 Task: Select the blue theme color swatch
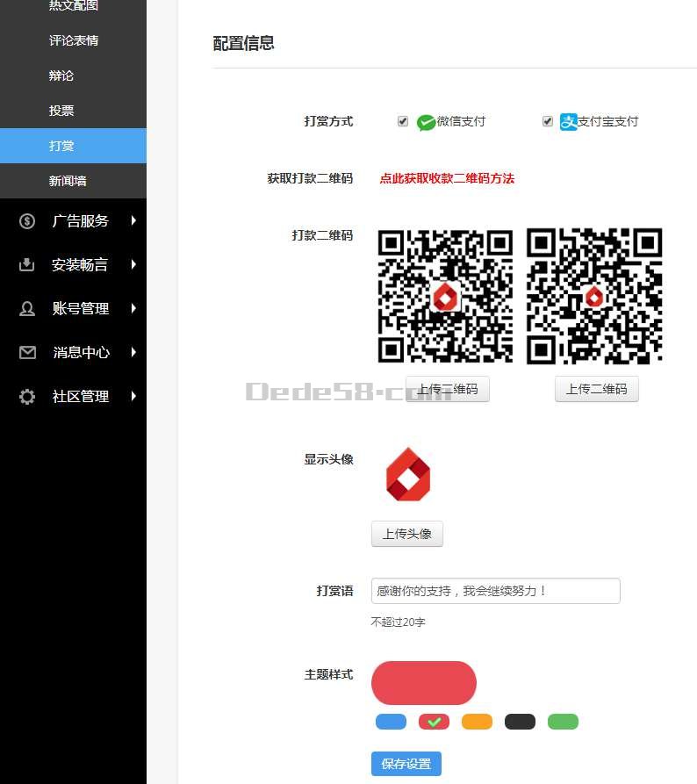point(391,722)
